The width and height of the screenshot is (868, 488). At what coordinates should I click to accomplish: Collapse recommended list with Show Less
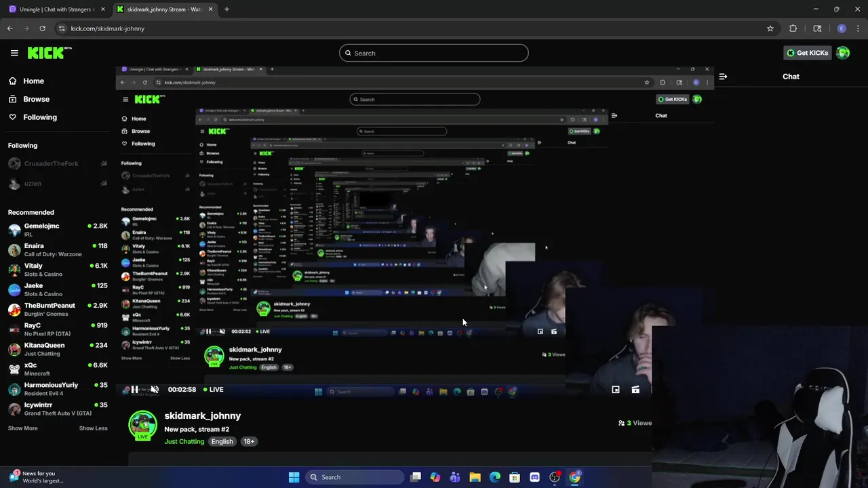[93, 428]
